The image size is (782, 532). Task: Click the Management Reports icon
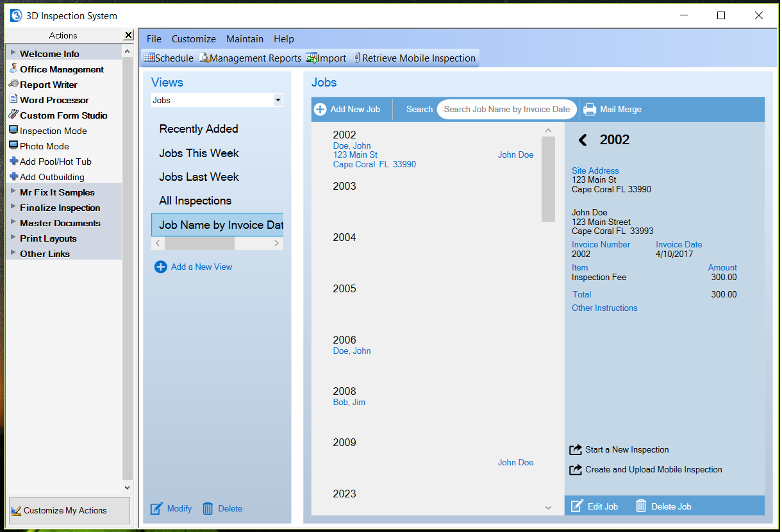coord(204,58)
